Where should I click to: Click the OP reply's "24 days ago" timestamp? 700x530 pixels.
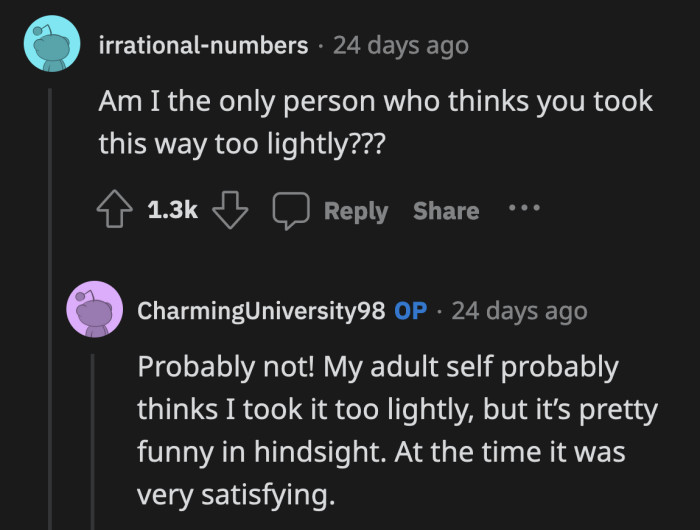(519, 310)
